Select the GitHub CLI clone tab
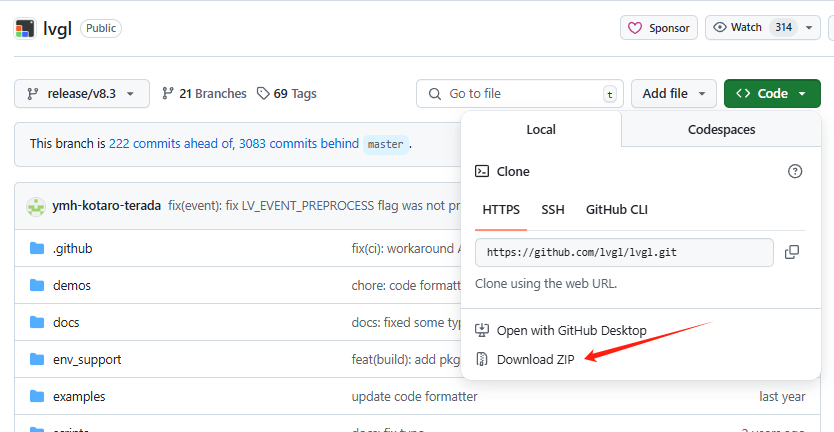This screenshot has width=834, height=432. point(616,210)
